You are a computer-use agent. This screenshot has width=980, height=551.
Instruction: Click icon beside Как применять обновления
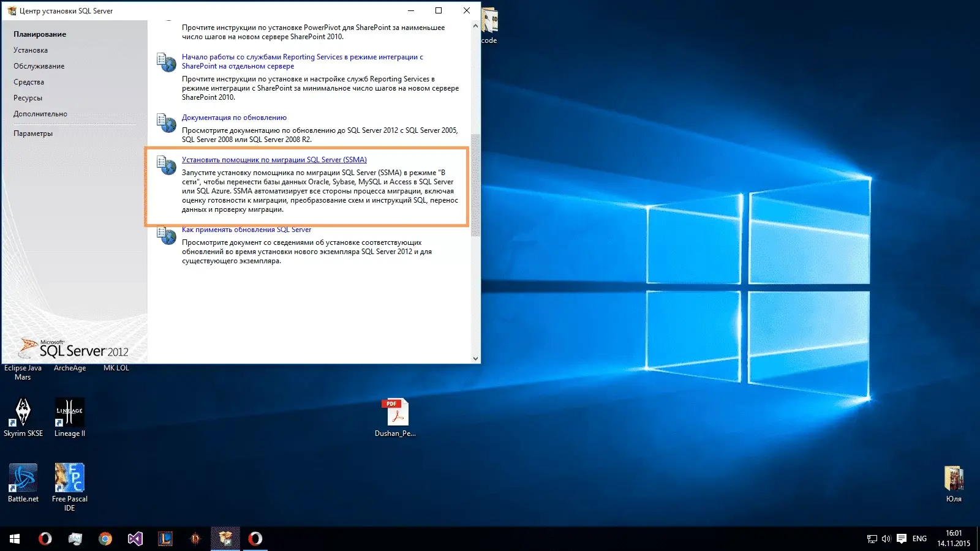pos(166,236)
